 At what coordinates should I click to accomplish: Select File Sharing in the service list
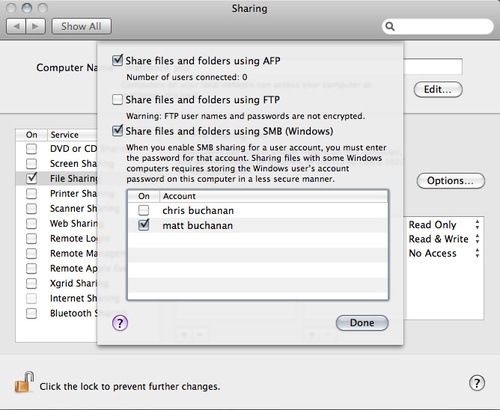57,179
